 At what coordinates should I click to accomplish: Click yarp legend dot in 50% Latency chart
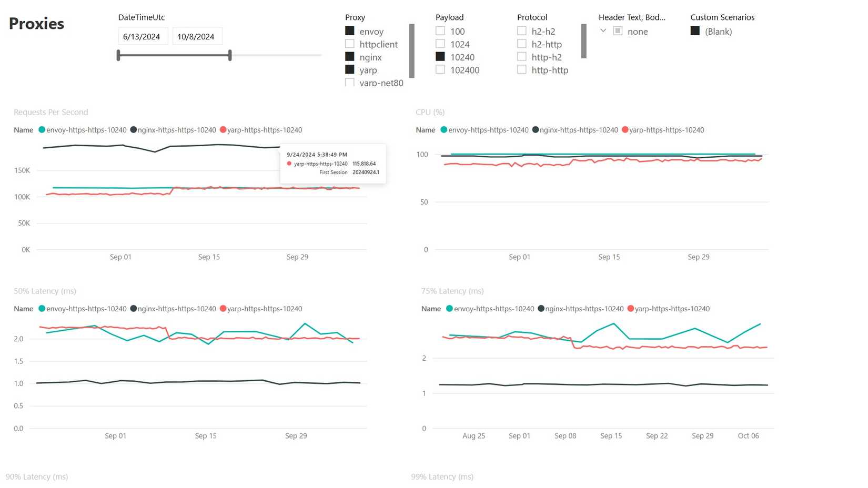point(223,309)
